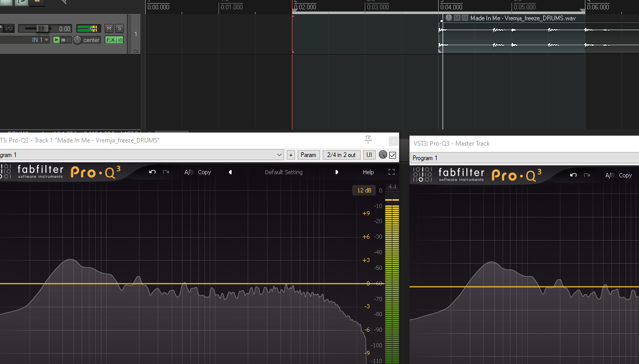
Task: Uncheck the Track 1 Pro-Q3 bypass checkbox
Action: point(392,155)
